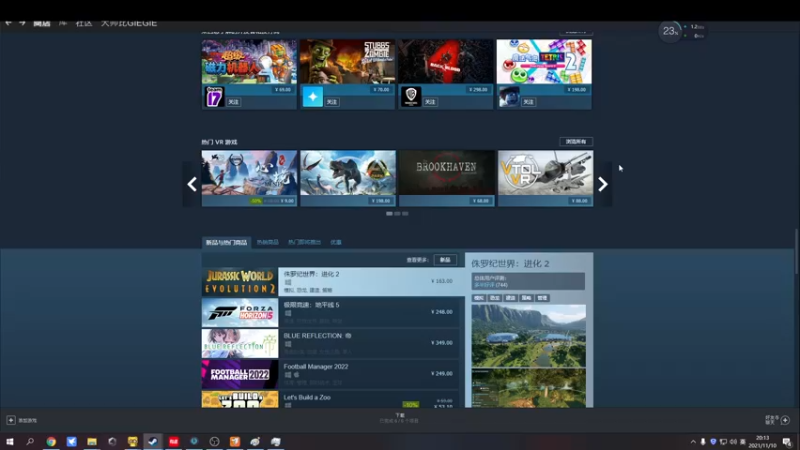Viewport: 800px width, 450px height.
Task: Select the second VR carousel page dot
Action: (x=397, y=214)
